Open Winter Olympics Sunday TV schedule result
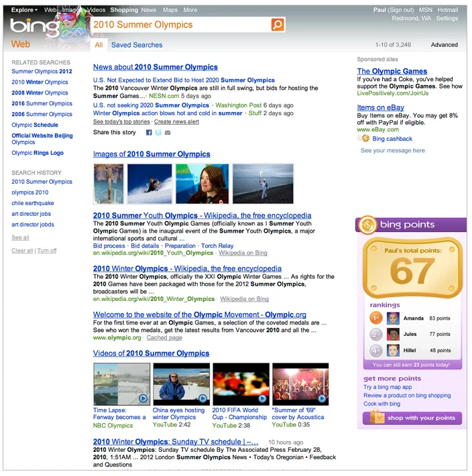This screenshot has height=476, width=472. (x=176, y=442)
